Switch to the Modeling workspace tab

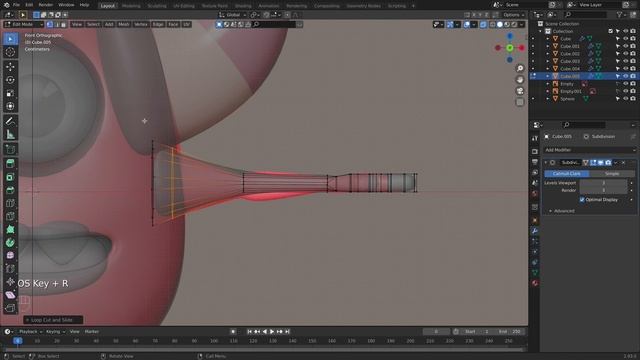[131, 6]
